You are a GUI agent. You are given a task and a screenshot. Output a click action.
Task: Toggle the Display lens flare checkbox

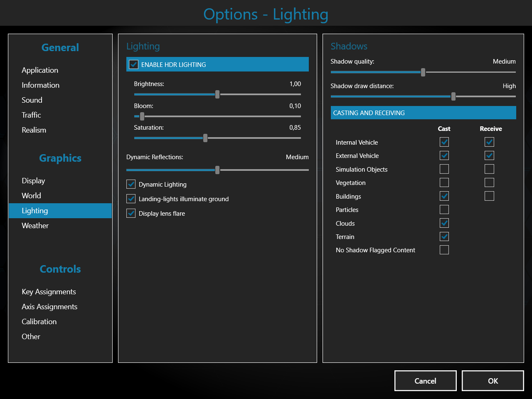pyautogui.click(x=131, y=213)
